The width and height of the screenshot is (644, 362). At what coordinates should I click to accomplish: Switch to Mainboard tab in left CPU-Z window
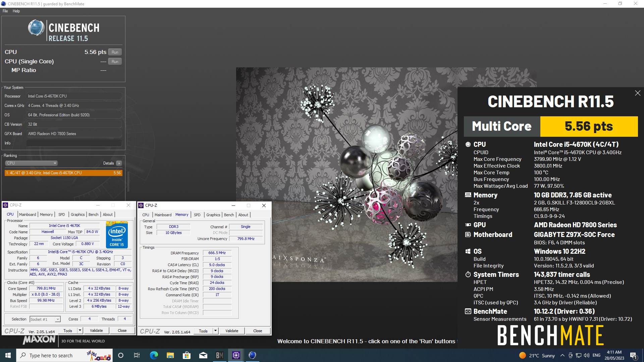tap(28, 215)
